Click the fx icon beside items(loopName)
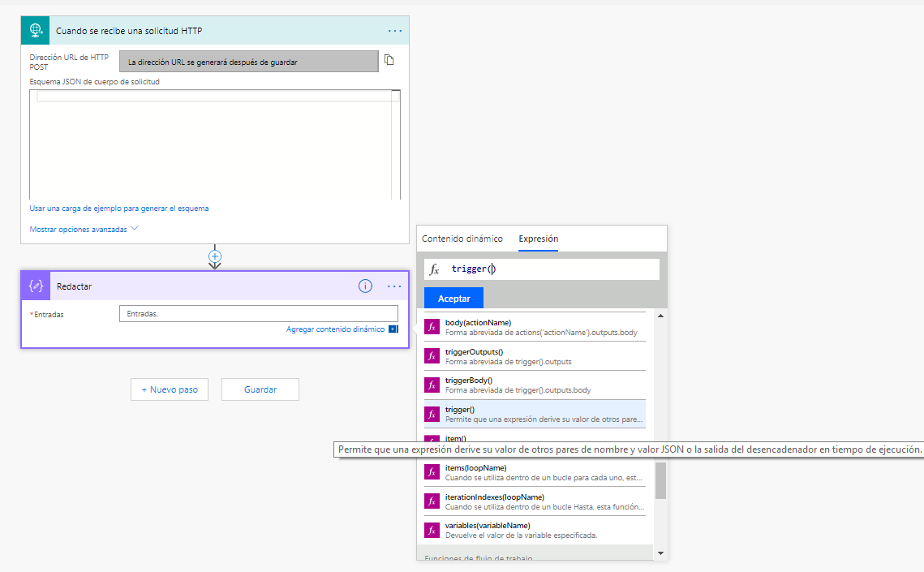 [432, 472]
